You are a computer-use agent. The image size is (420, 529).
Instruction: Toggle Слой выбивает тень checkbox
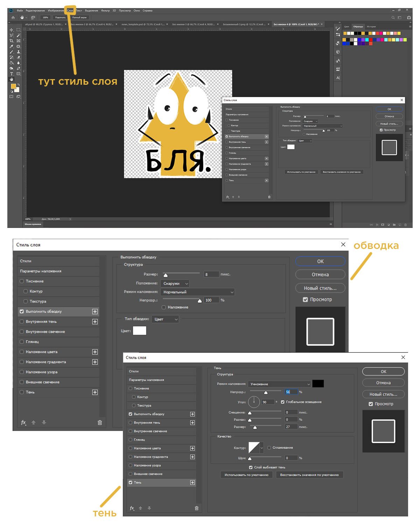[x=251, y=467]
